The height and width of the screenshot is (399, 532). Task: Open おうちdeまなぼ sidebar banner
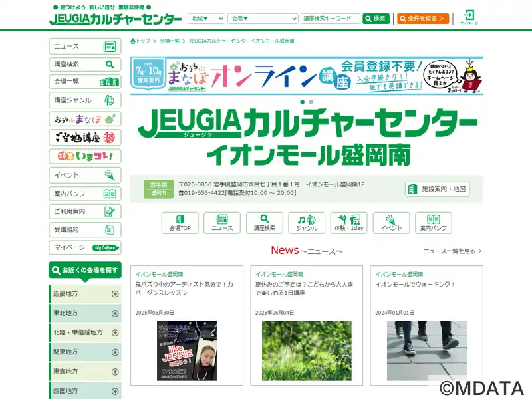pyautogui.click(x=85, y=119)
